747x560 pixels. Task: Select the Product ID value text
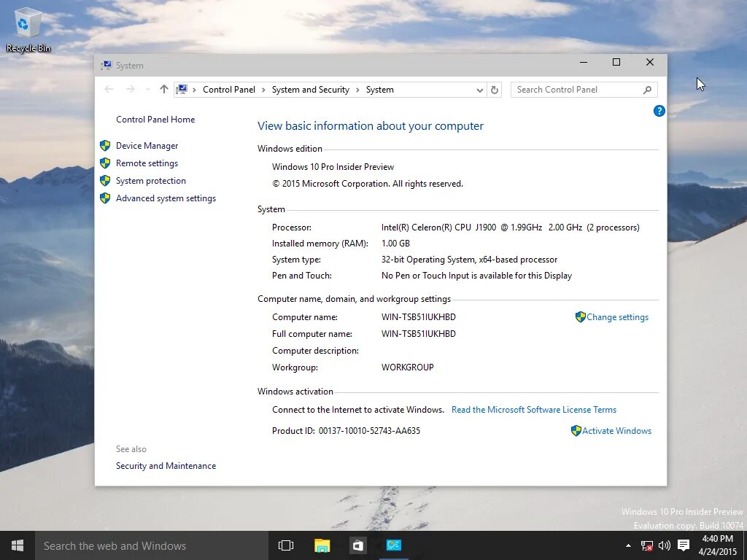point(369,431)
